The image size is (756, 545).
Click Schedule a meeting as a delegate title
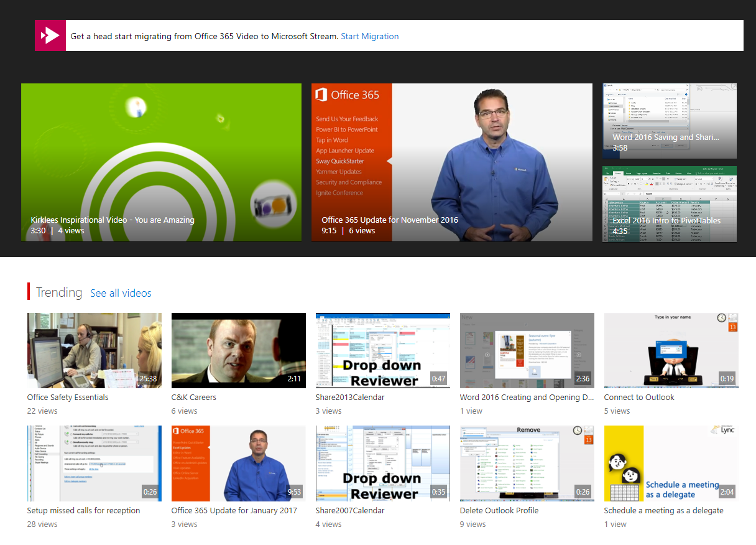coord(664,511)
